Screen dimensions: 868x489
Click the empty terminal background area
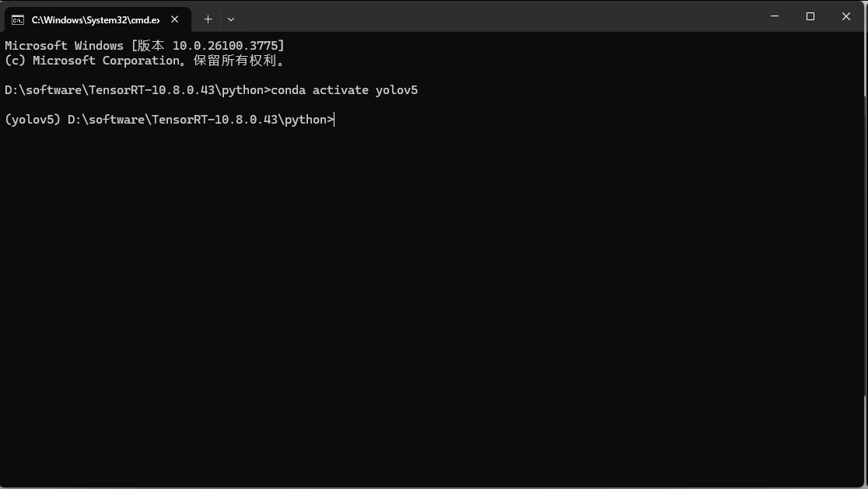coord(428,311)
